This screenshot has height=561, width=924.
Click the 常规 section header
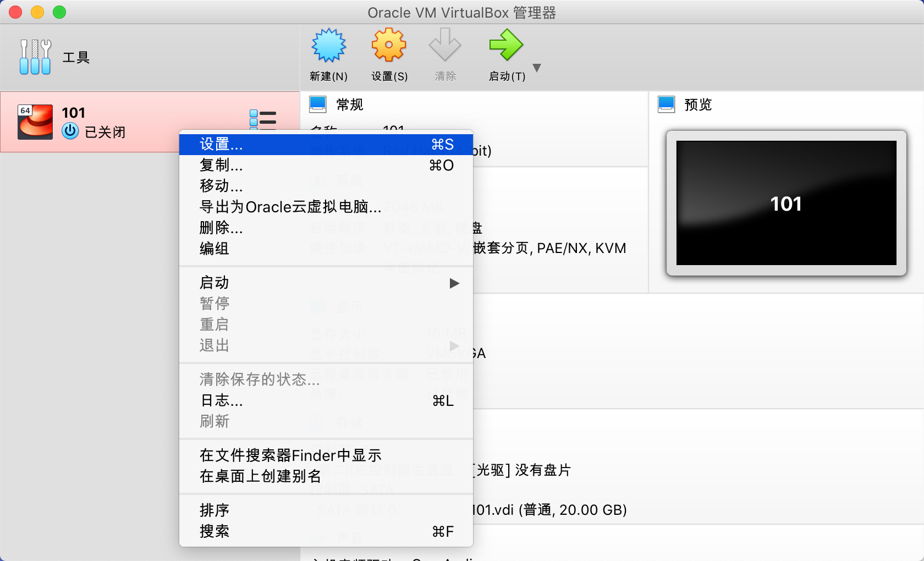[x=350, y=105]
